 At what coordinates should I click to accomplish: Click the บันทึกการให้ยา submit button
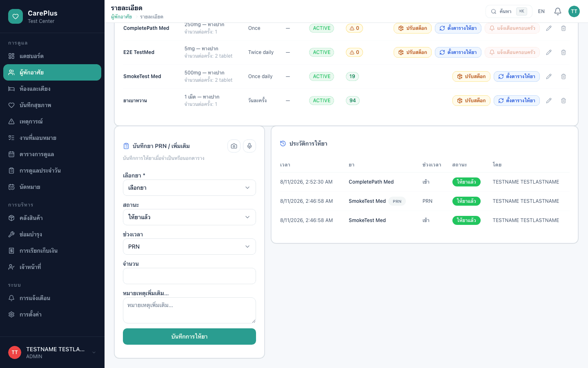189,337
